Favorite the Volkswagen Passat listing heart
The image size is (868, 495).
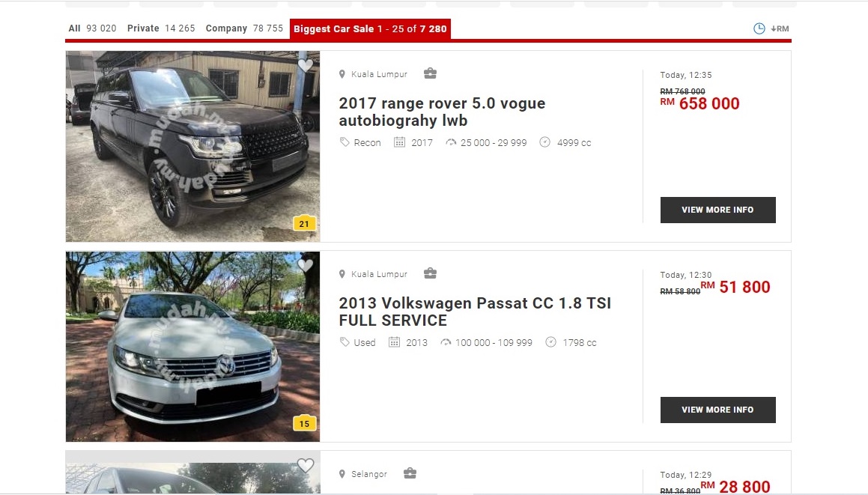[306, 265]
